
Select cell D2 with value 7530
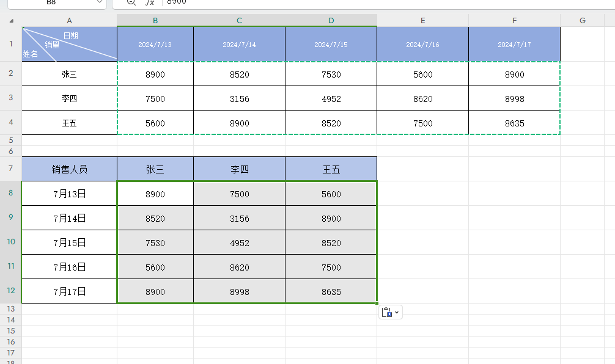(331, 74)
